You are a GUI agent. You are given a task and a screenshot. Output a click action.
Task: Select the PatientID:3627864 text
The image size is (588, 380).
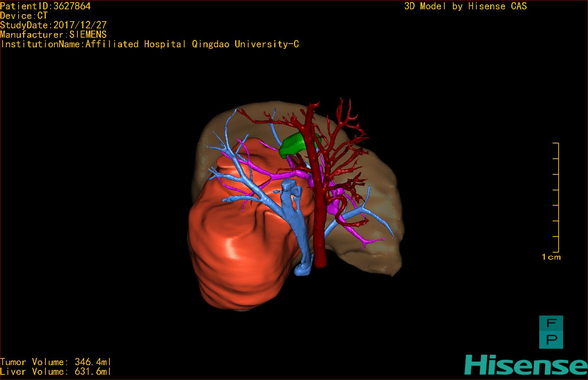45,6
